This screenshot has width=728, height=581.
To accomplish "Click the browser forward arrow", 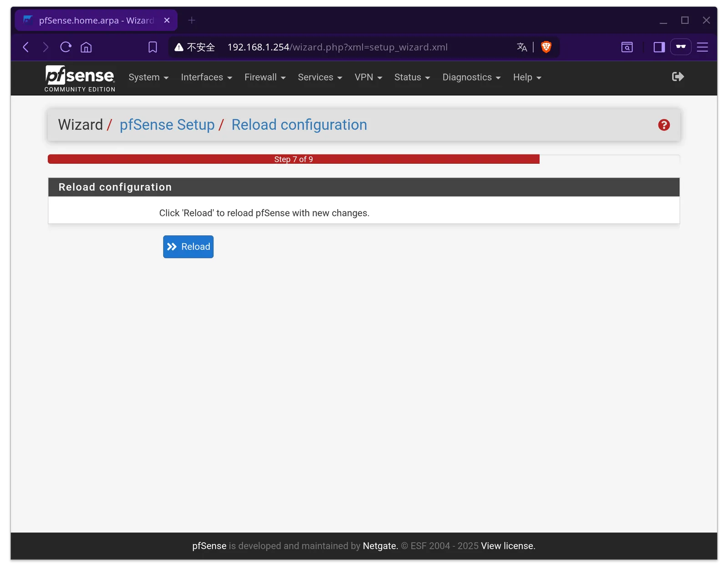I will pos(45,47).
